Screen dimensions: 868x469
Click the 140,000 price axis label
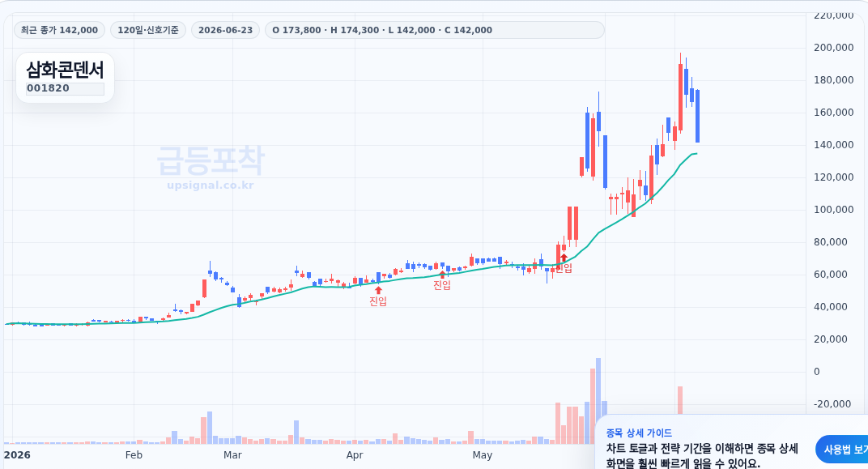(833, 144)
